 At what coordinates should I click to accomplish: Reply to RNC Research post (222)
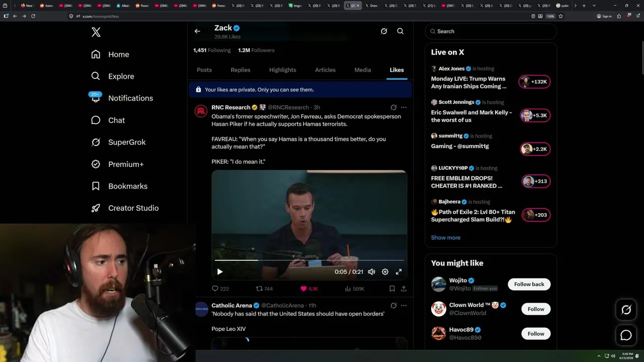click(220, 289)
